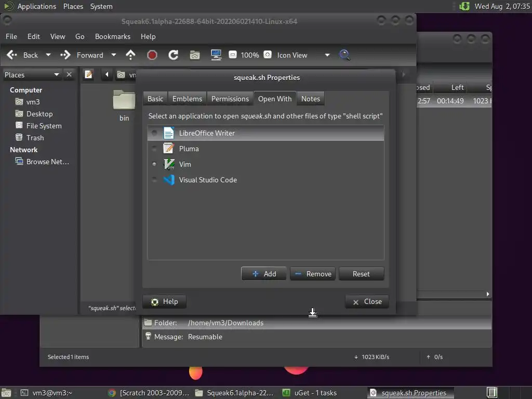Open the Icon View dropdown
Viewport: 532px width, 399px height.
pos(303,55)
